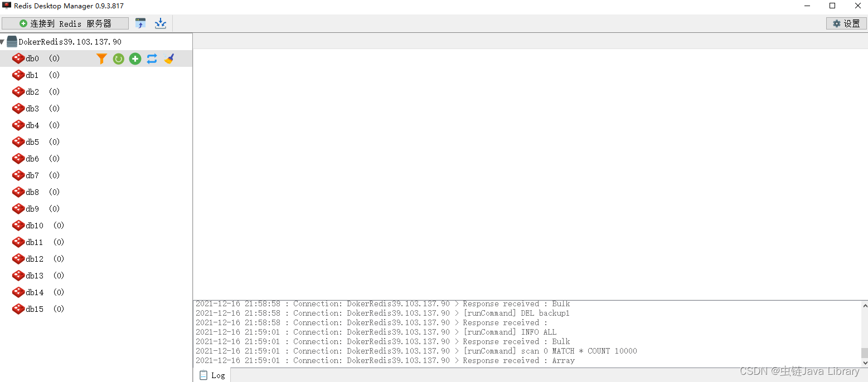Click the red cube icon of db8
This screenshot has width=868, height=382.
pyautogui.click(x=18, y=192)
